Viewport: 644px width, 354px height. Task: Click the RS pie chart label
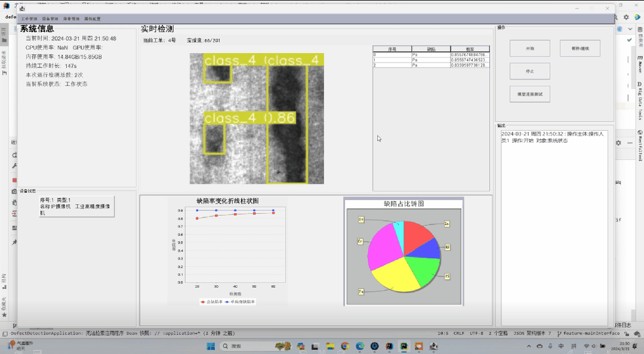(x=447, y=247)
